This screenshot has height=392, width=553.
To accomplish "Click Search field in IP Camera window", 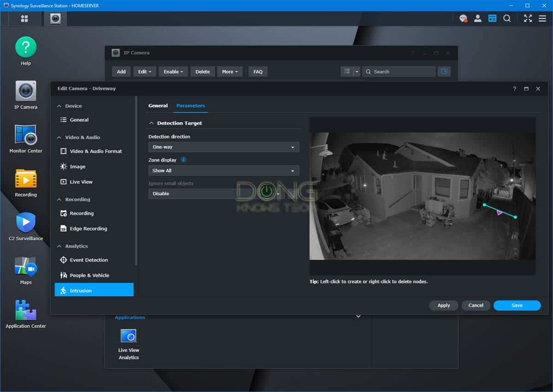I will coord(399,71).
